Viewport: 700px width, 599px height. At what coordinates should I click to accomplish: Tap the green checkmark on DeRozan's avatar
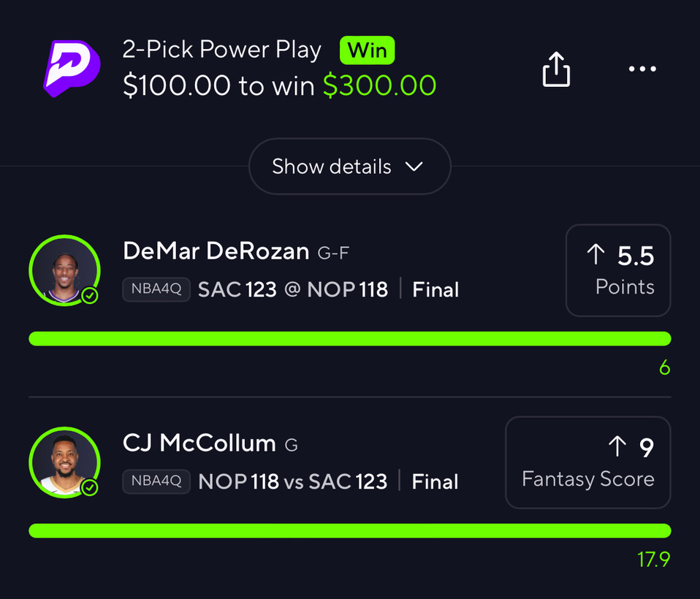tap(90, 295)
